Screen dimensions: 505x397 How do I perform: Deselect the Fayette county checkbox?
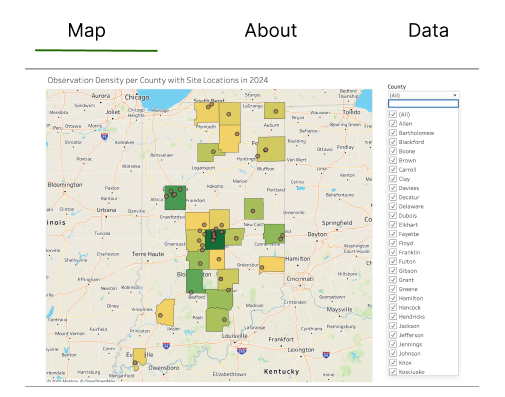pos(393,234)
